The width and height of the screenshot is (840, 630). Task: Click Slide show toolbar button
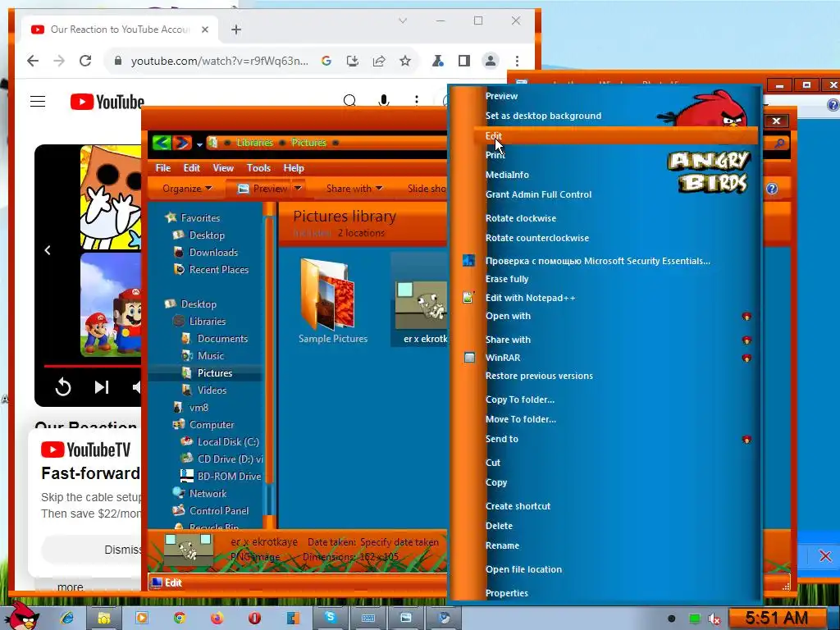coord(427,189)
